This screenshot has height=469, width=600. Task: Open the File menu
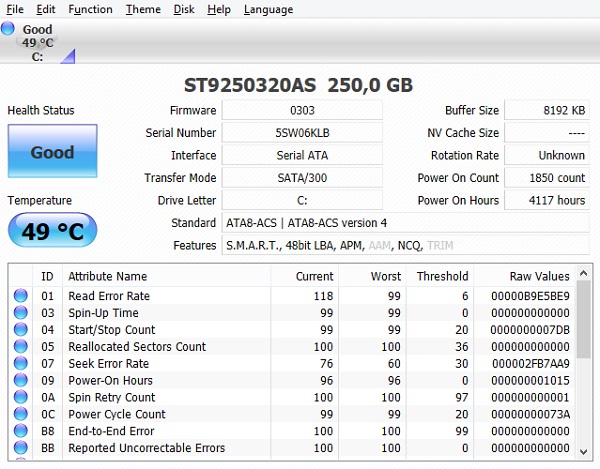(x=15, y=9)
